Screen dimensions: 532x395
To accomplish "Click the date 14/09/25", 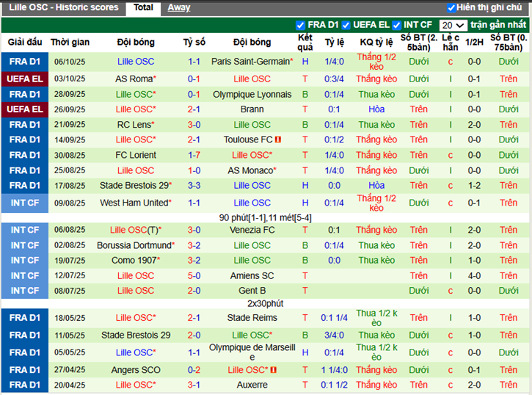I will click(x=70, y=139).
